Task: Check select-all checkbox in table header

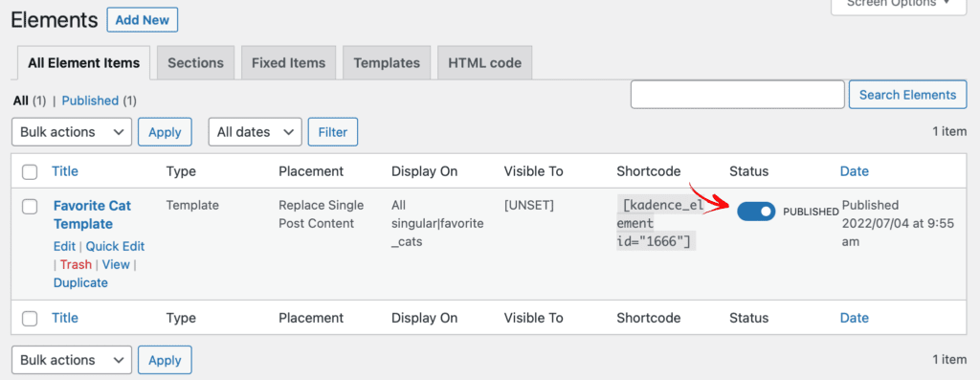Action: 30,172
